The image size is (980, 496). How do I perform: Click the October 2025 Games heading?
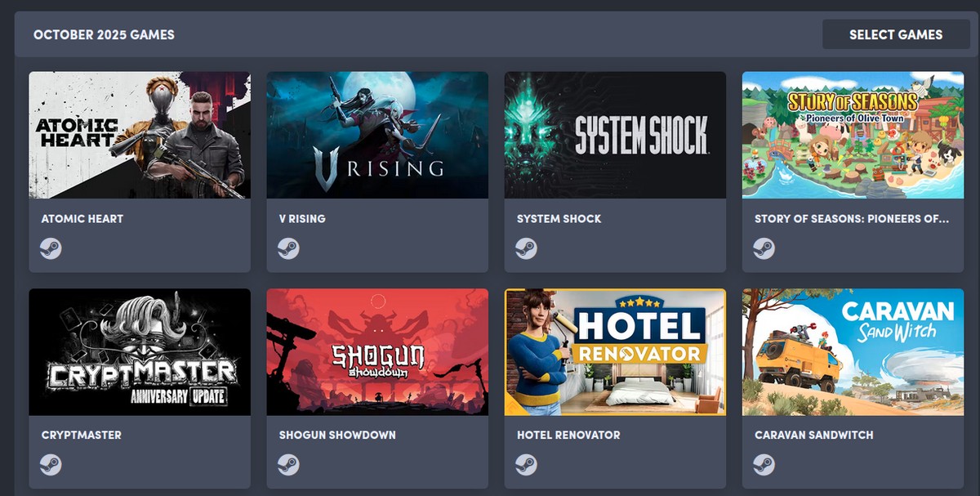coord(104,35)
